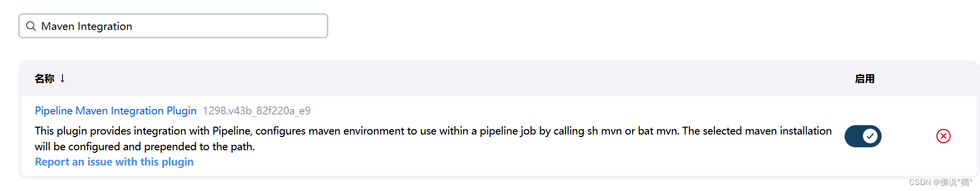Click the dark blue background of the enabled switch
This screenshot has width=980, height=191.
click(854, 136)
